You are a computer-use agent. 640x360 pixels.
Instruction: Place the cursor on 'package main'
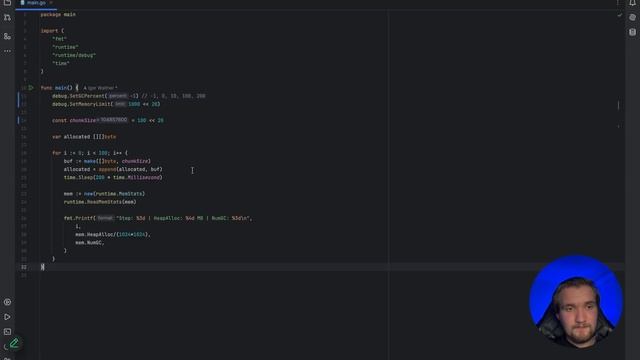click(58, 14)
